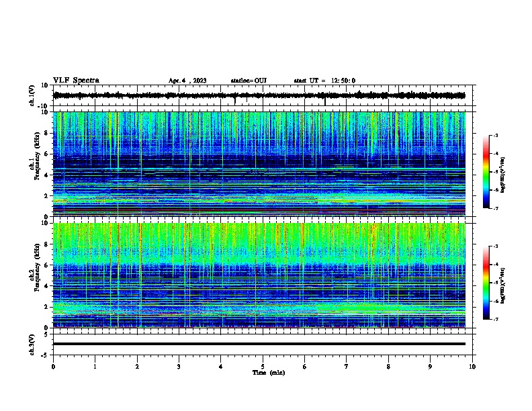Screen dimensions: 532x411
Task: Click the 'ch.3(V)' axis label
Action: pos(32,345)
